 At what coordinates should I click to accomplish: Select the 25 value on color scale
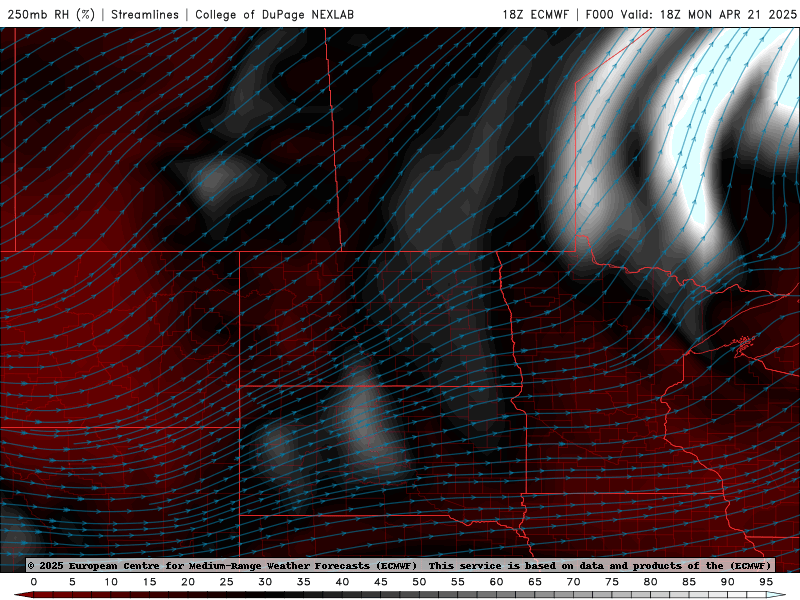tap(227, 582)
